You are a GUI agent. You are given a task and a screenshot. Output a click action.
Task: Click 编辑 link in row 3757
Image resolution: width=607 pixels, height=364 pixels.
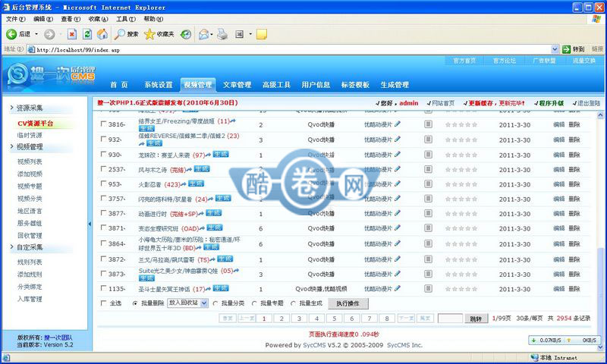coord(558,199)
